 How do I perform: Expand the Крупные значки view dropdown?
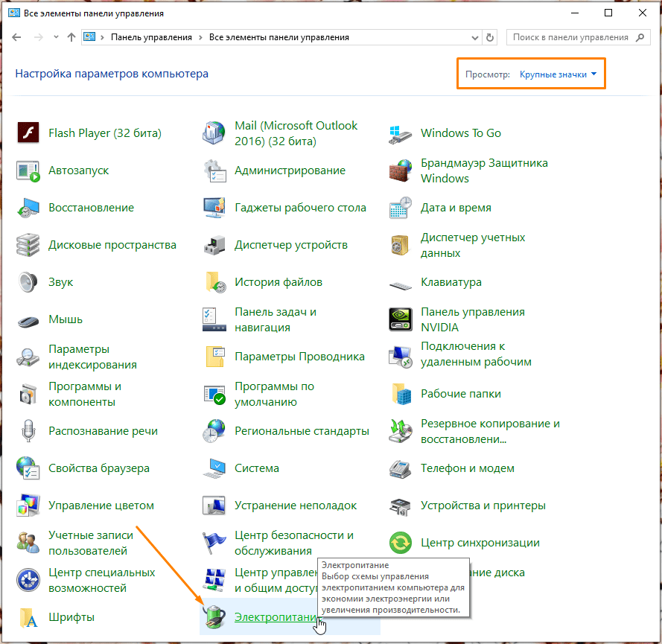coord(558,74)
